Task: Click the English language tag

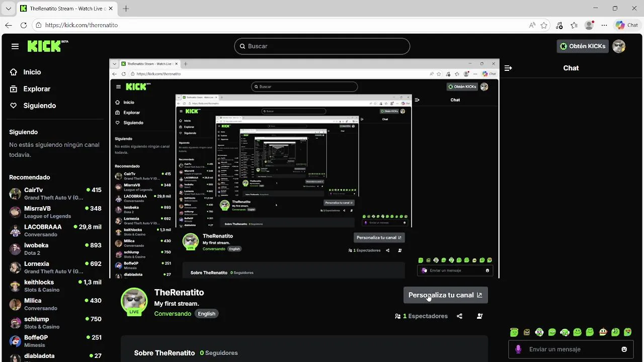Action: coord(206,314)
